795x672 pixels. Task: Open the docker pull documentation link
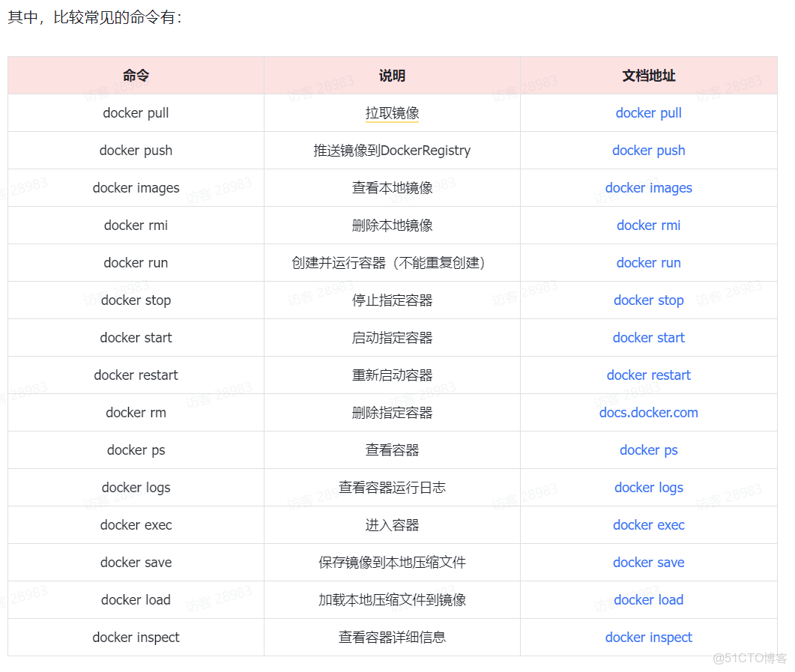coord(648,112)
